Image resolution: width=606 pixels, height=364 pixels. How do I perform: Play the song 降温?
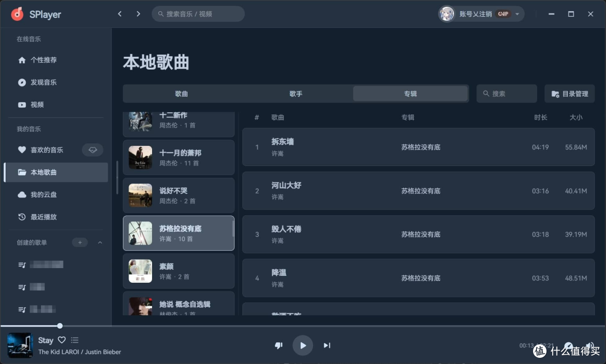coord(418,278)
